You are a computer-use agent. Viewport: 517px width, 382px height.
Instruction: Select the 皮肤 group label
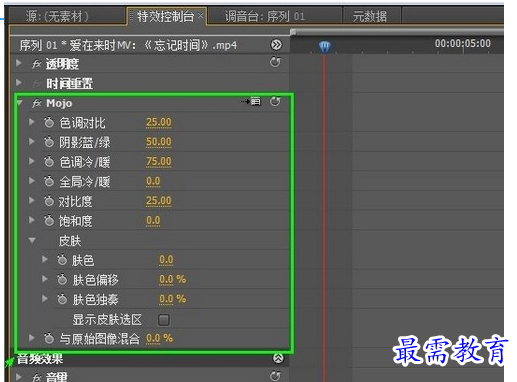[x=70, y=241]
